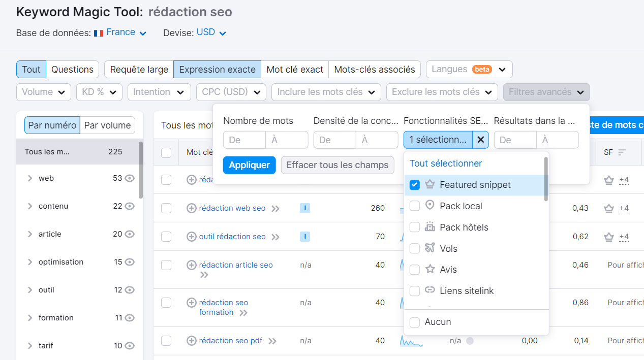Viewport: 644px width, 360px height.
Task: Click the location pin icon beside Pack local
Action: pyautogui.click(x=430, y=206)
